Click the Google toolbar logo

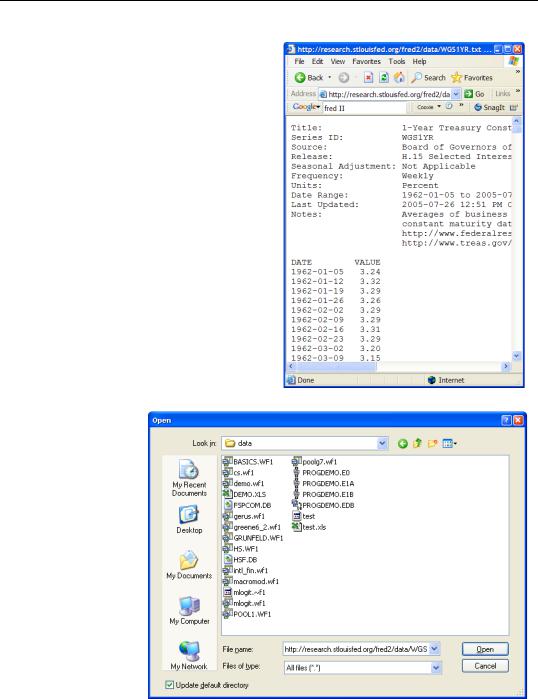pos(306,107)
